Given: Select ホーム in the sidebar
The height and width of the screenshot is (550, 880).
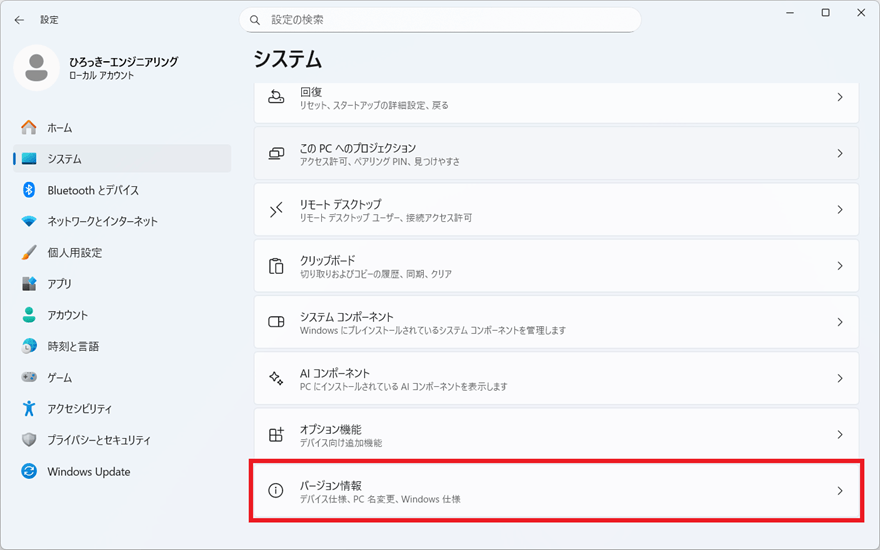Looking at the screenshot, I should click(x=59, y=128).
